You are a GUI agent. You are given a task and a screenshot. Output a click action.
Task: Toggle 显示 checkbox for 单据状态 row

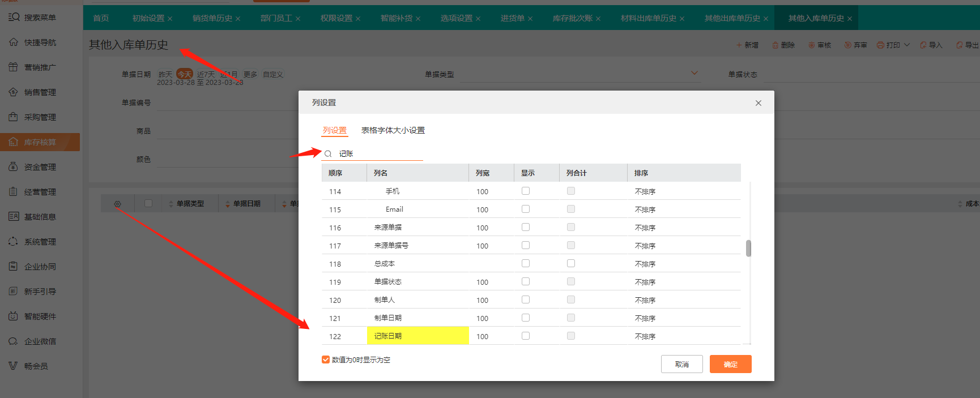pyautogui.click(x=526, y=281)
